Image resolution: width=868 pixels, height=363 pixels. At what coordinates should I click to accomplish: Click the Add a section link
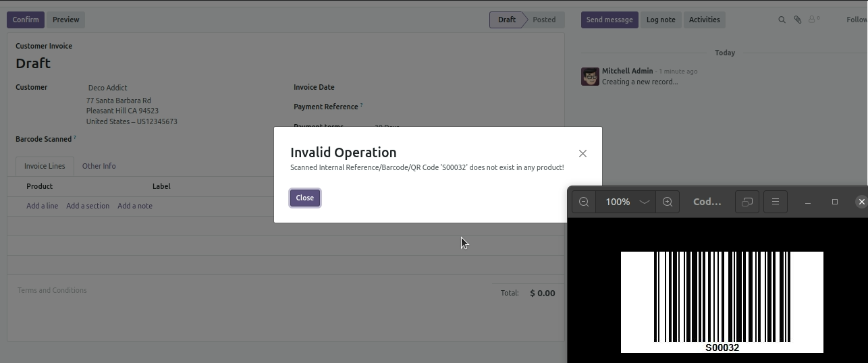click(88, 206)
